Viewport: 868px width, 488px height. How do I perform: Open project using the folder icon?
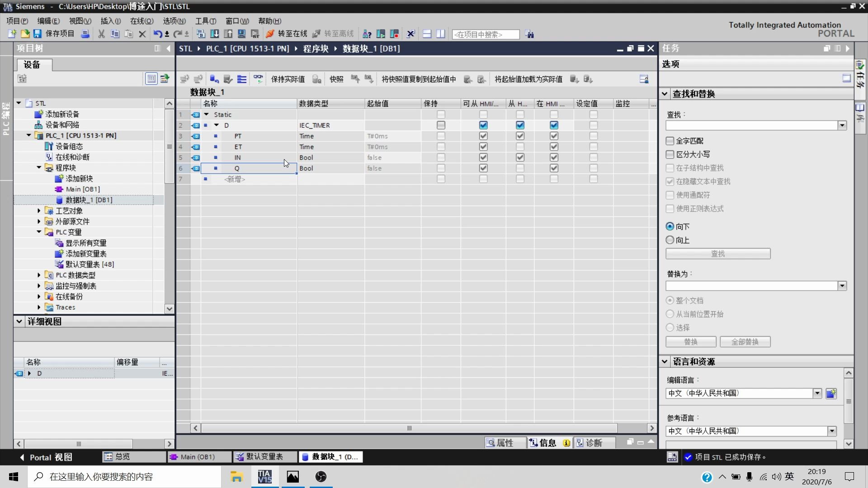25,34
